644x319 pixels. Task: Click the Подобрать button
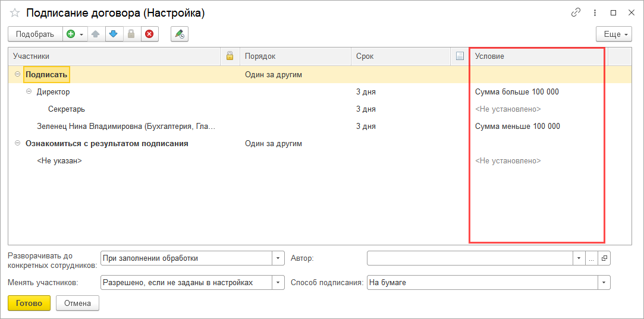pos(34,34)
